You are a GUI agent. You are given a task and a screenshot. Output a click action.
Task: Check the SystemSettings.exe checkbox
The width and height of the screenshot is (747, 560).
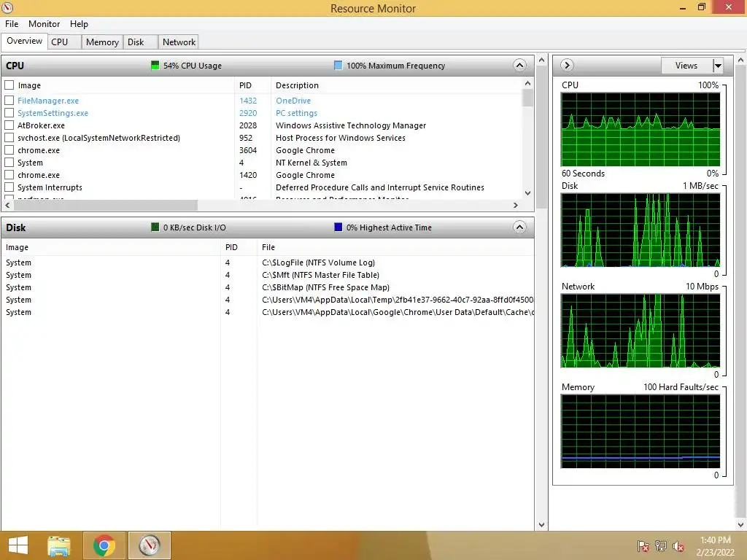tap(9, 113)
